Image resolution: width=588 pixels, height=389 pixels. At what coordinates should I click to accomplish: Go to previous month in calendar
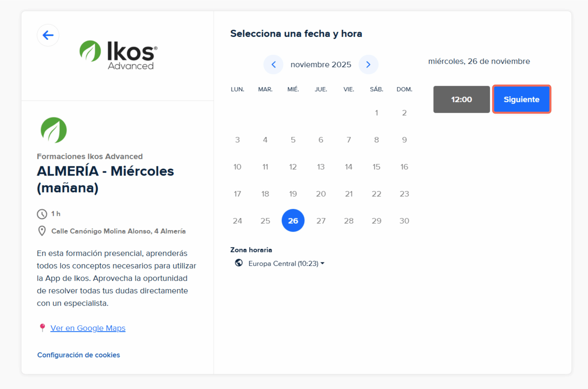273,64
